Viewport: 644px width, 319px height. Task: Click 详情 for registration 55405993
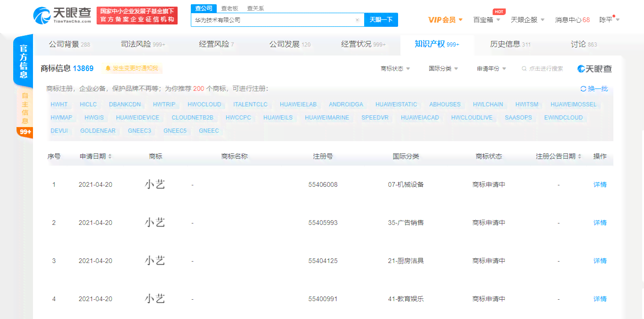pyautogui.click(x=600, y=223)
